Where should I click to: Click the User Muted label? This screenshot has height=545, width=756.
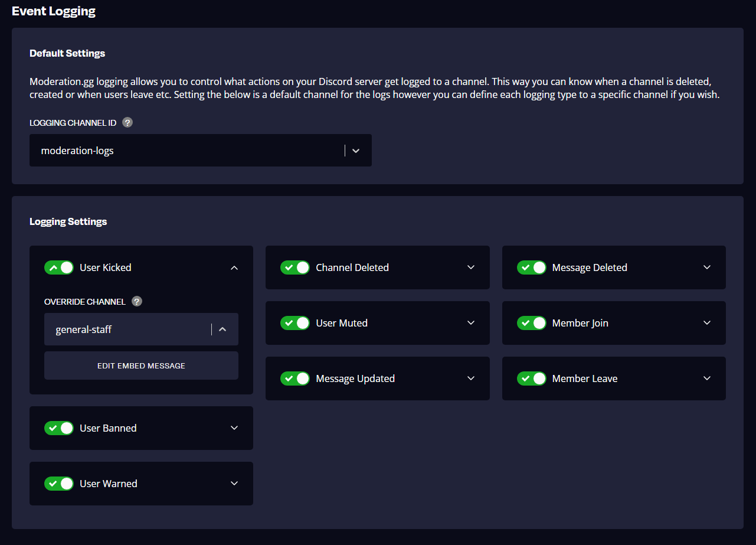pyautogui.click(x=342, y=323)
